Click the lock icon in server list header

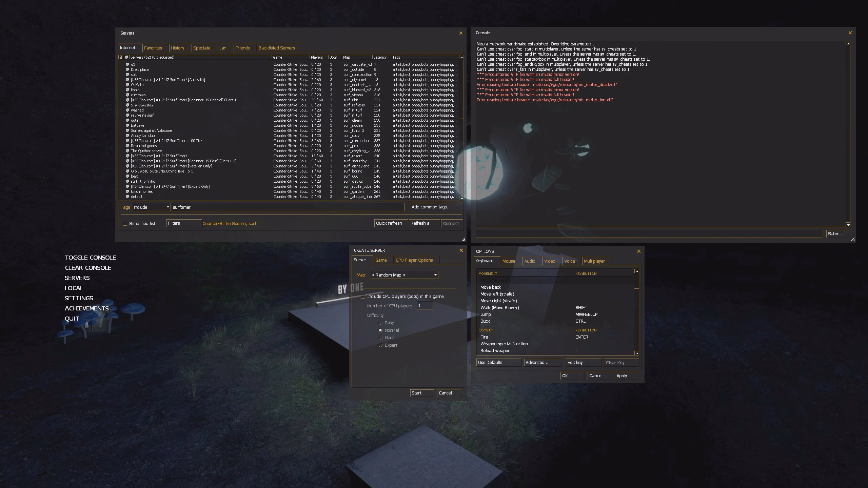click(x=121, y=57)
